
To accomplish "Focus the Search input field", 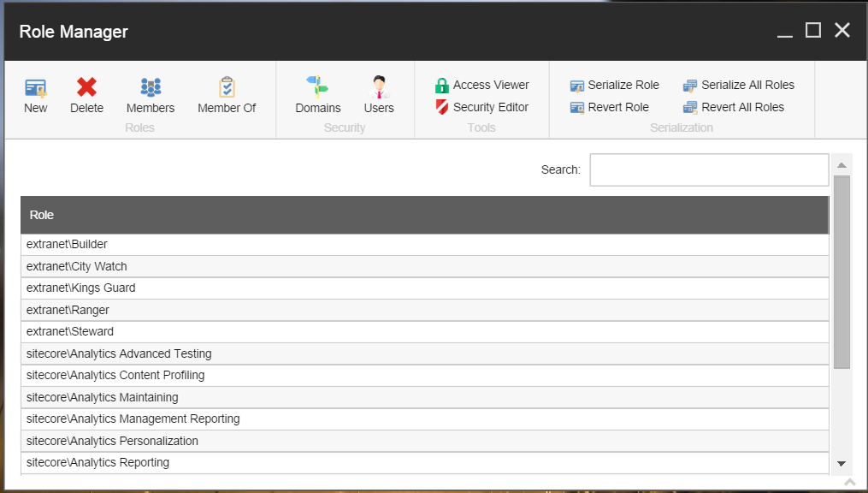I will coord(709,169).
